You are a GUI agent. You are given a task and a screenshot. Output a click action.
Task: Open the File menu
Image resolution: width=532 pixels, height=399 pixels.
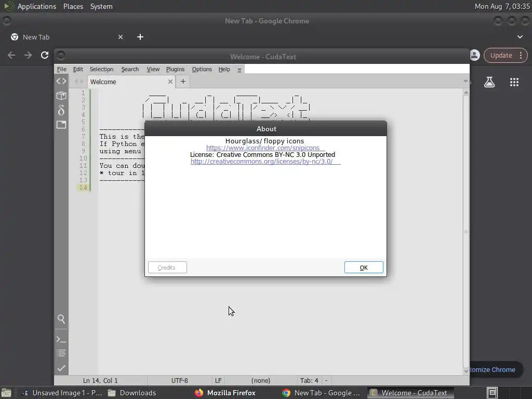[x=61, y=69]
